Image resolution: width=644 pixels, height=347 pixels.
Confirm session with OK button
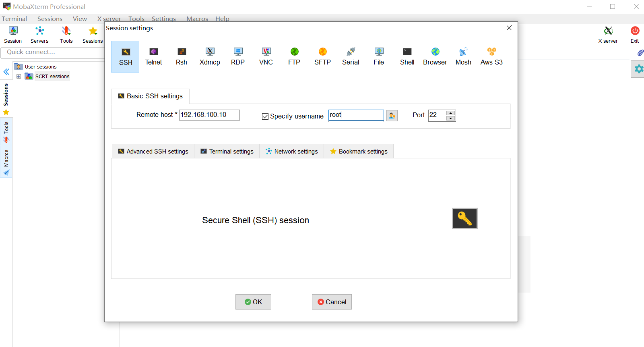[253, 302]
